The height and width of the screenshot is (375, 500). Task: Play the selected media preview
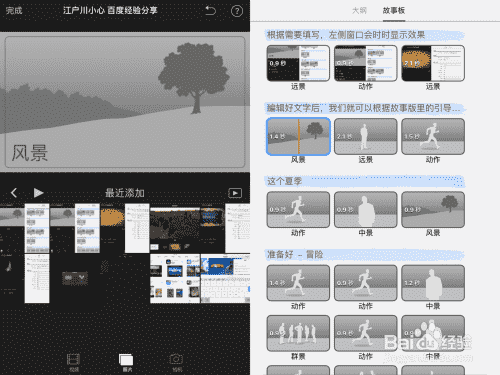click(38, 193)
